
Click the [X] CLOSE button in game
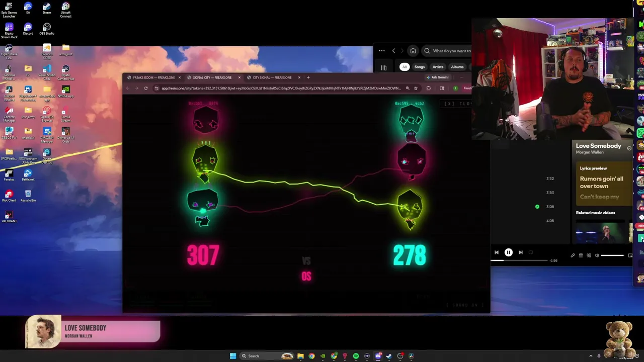click(x=456, y=104)
